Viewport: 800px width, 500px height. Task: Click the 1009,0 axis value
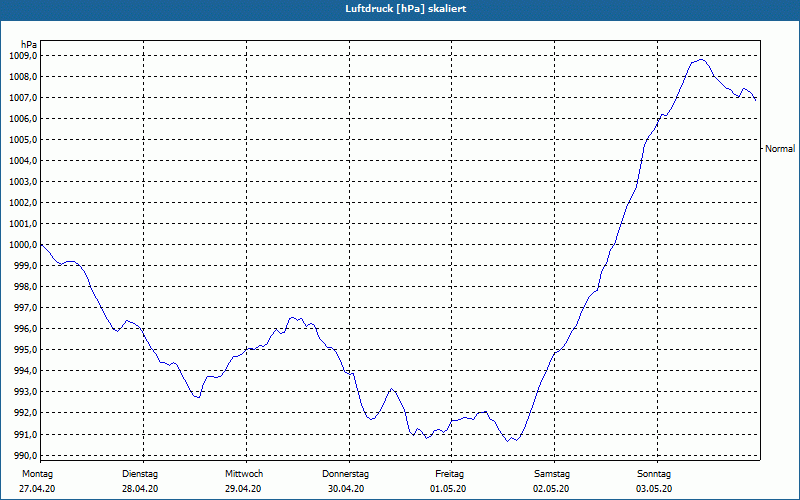[23, 56]
